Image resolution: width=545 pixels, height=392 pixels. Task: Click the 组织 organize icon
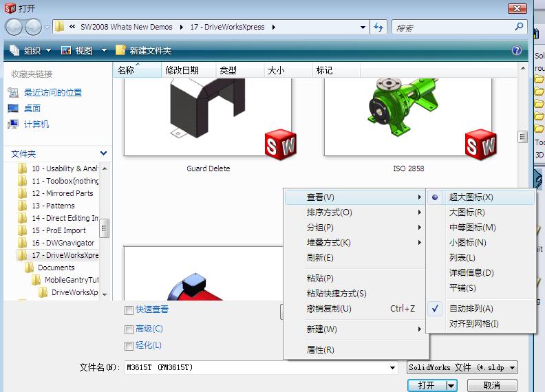point(14,50)
